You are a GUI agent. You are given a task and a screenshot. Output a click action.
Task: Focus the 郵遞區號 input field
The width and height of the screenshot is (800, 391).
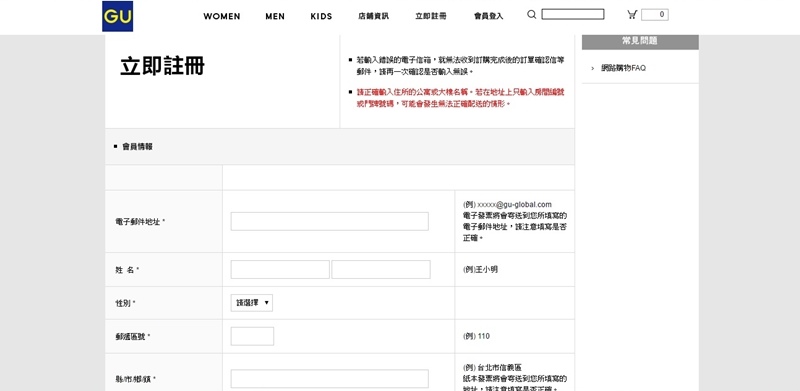(252, 336)
